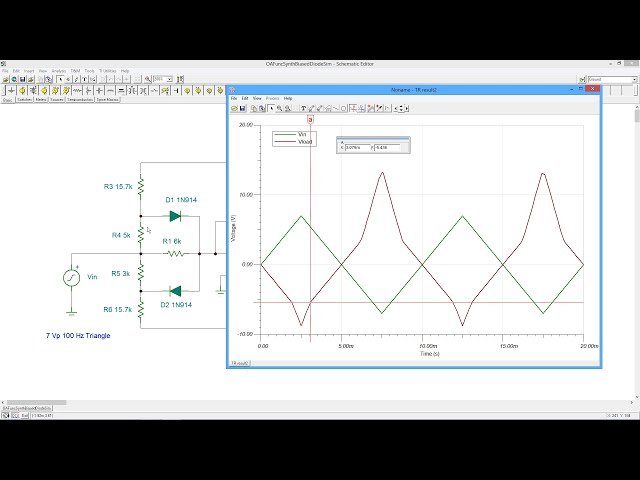Click the Save icon in the result window
Screen dimensions: 640x480
pos(242,109)
